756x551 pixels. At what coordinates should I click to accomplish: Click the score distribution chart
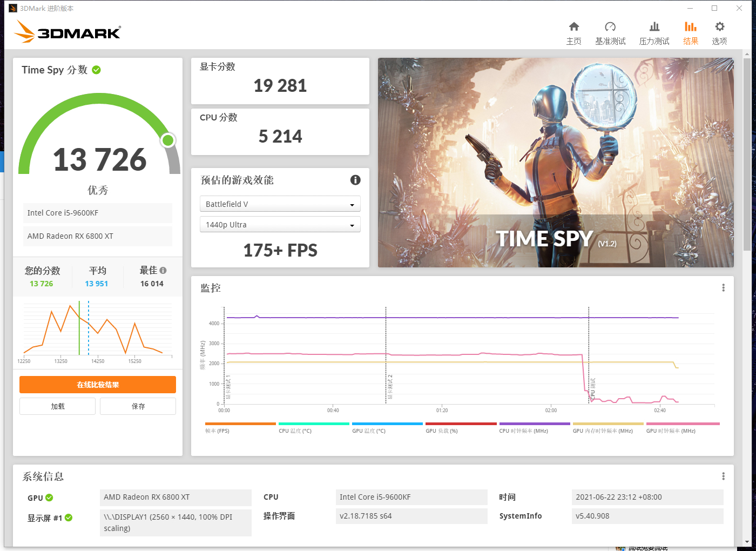point(98,332)
